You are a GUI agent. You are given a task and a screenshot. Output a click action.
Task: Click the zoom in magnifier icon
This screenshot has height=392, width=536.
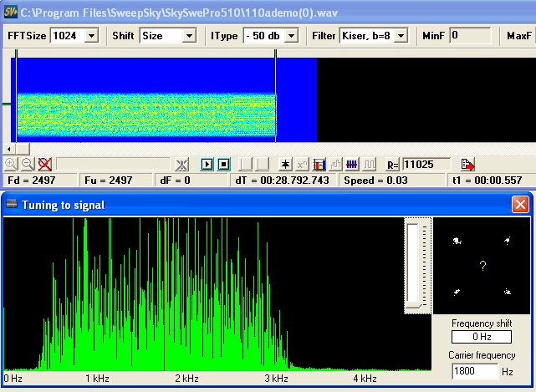pos(10,164)
